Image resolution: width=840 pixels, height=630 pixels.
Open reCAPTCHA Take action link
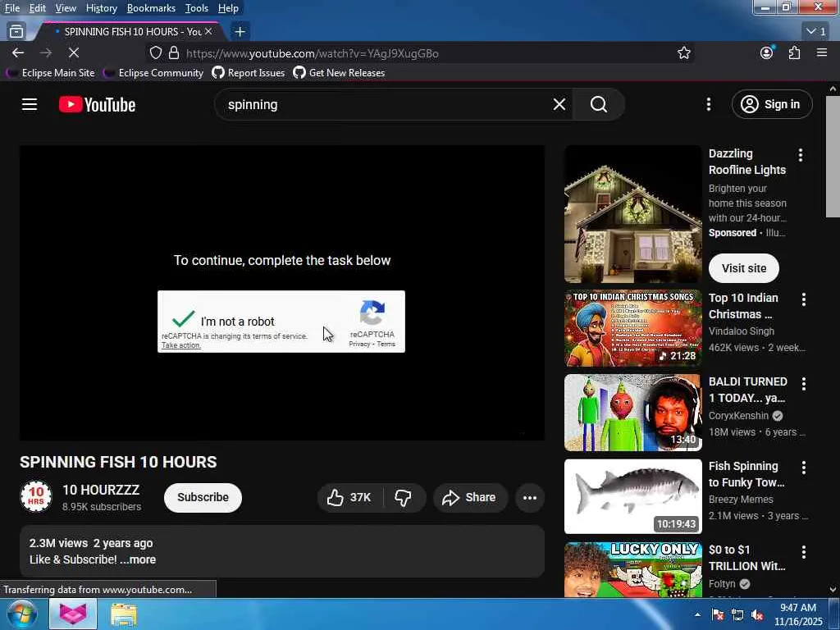(x=181, y=345)
